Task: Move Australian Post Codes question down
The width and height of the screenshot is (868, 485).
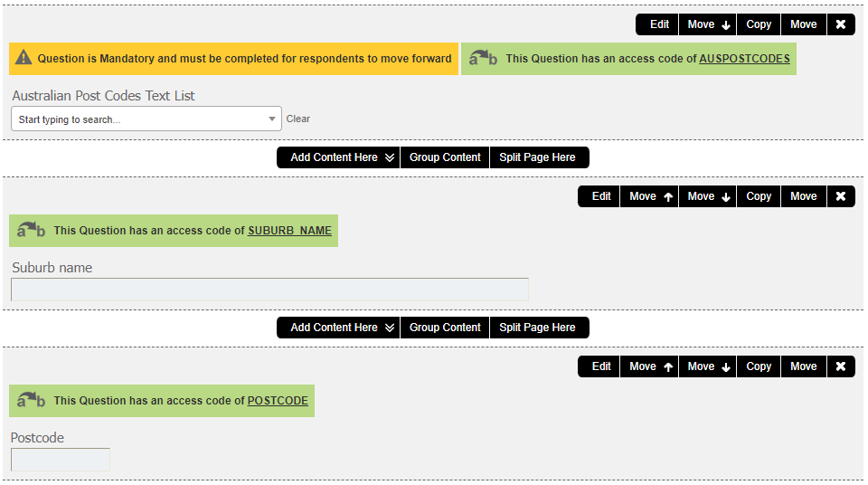Action: click(x=707, y=24)
